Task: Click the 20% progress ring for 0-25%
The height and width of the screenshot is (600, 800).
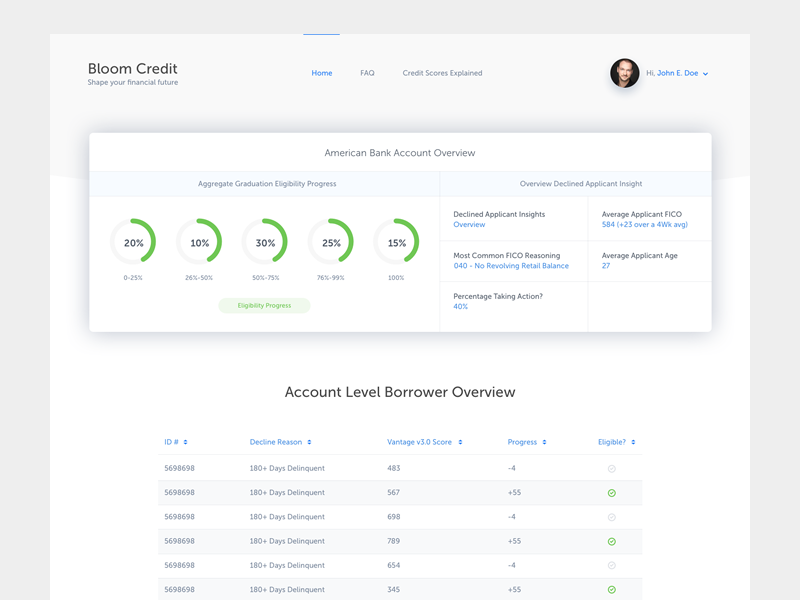Action: (133, 243)
